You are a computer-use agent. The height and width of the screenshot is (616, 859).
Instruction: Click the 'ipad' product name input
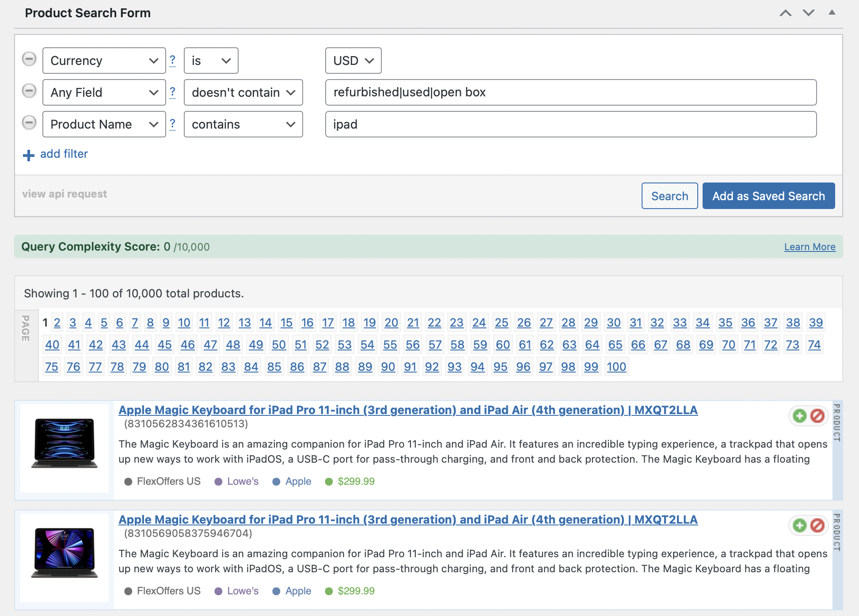[x=571, y=124]
